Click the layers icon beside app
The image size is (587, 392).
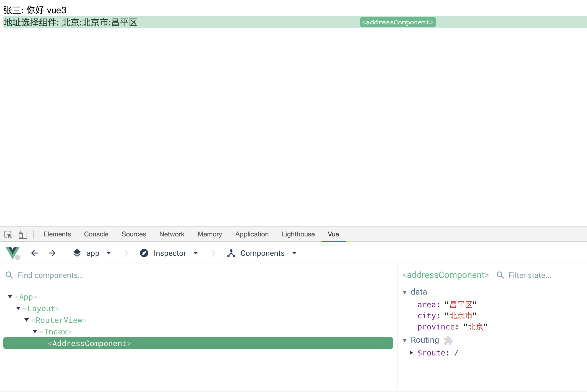pyautogui.click(x=77, y=253)
